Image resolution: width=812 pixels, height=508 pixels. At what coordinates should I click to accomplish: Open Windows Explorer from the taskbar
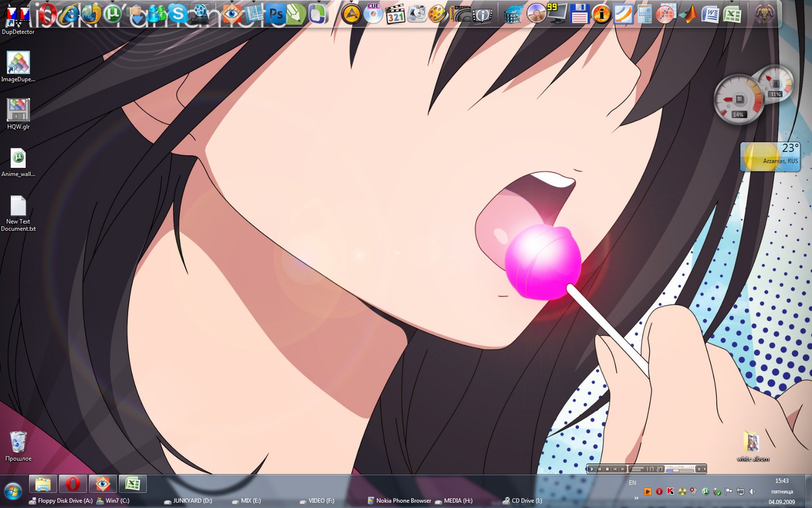(43, 484)
